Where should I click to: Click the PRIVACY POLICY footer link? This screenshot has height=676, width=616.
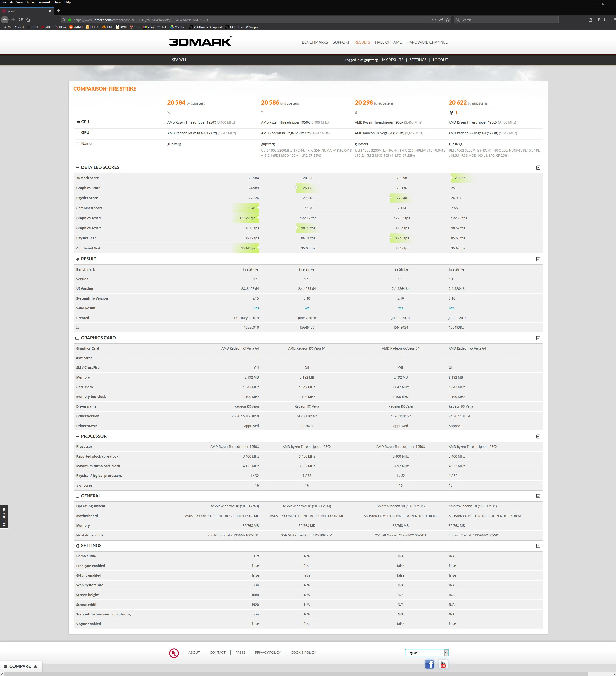coord(268,653)
